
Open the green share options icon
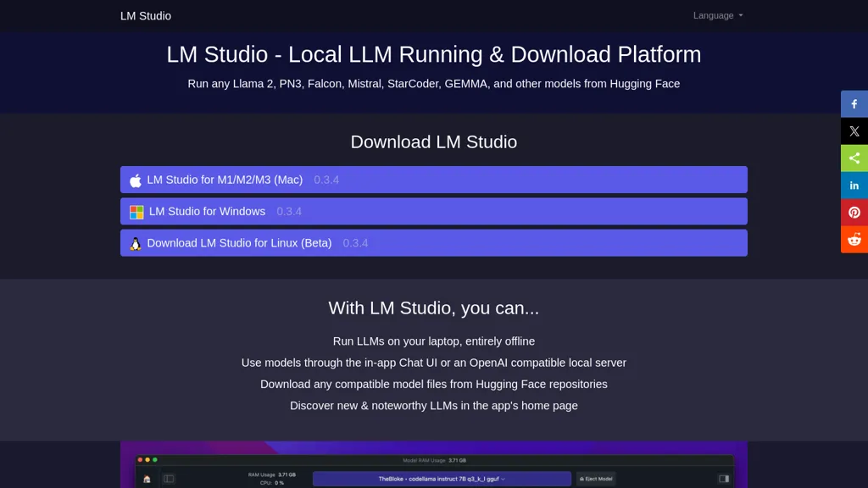(854, 158)
